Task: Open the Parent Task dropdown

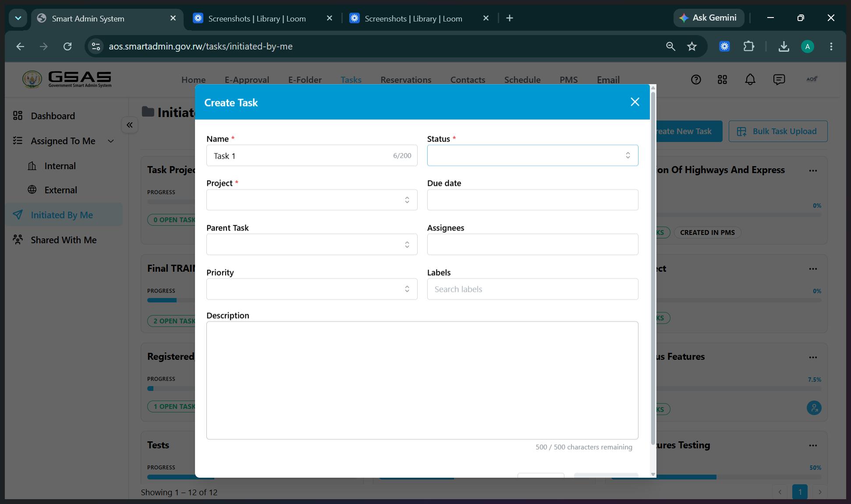Action: [x=312, y=245]
